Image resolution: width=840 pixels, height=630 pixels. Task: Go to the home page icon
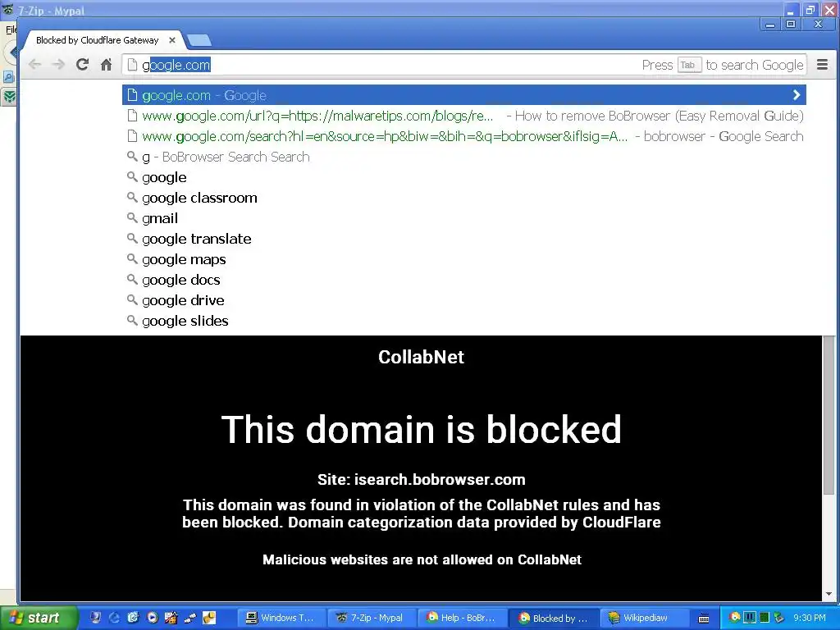[106, 65]
